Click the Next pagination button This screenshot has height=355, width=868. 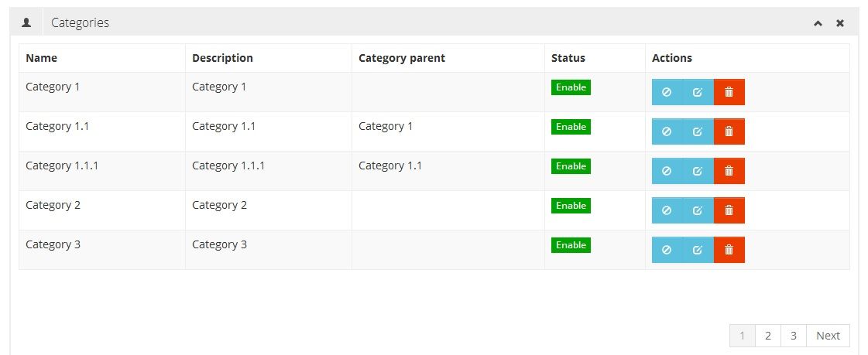[x=828, y=336]
